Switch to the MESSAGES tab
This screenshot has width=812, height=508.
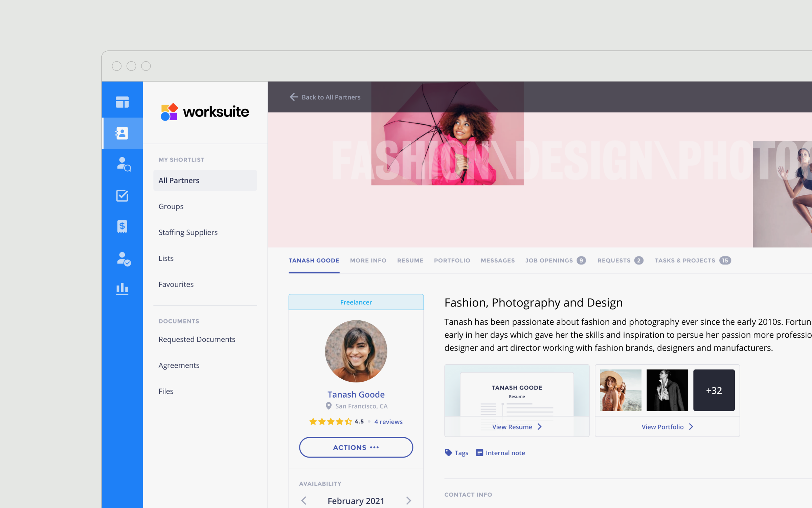click(498, 260)
